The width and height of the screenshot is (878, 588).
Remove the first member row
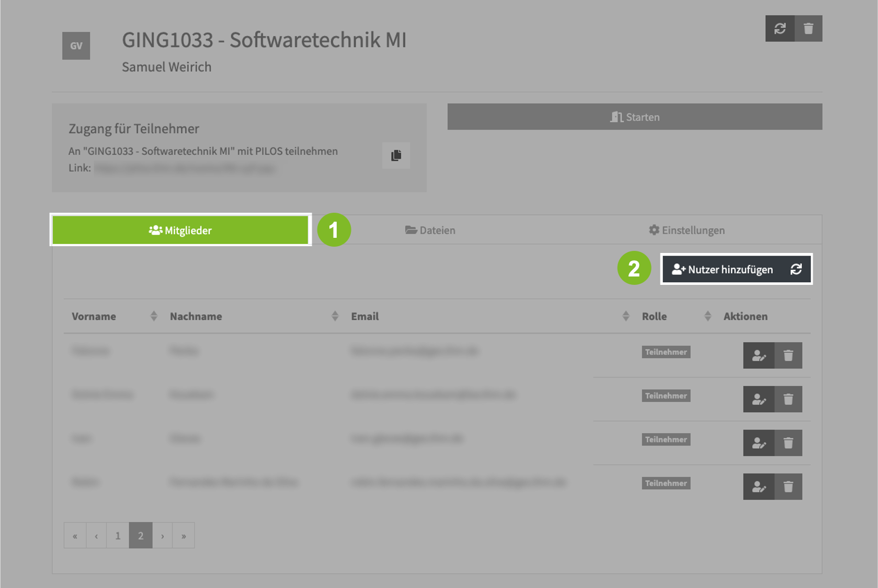coord(788,355)
